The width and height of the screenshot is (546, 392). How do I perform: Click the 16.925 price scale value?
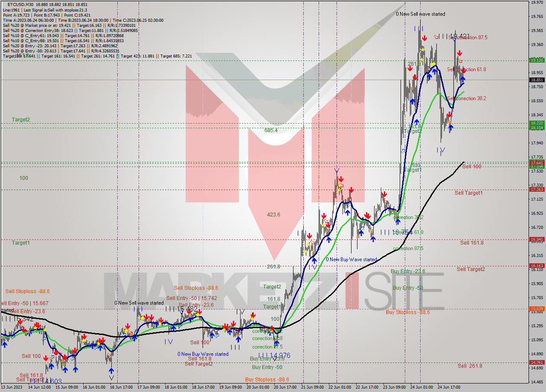[x=536, y=213]
